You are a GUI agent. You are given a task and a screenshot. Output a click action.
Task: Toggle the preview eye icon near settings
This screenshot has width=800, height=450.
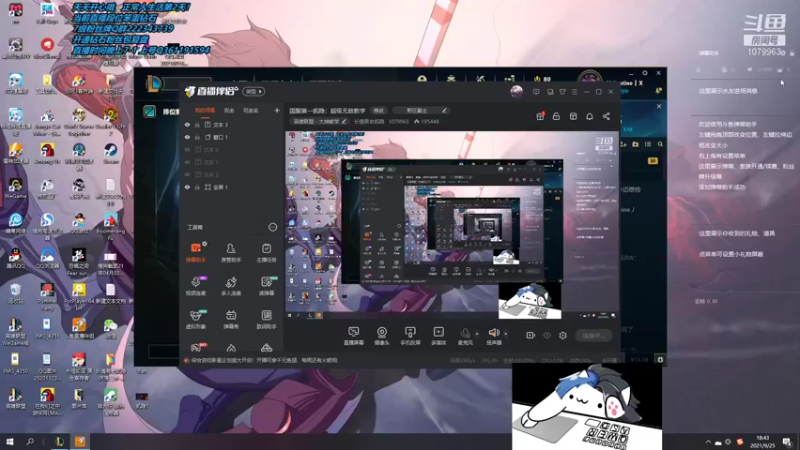pyautogui.click(x=547, y=335)
